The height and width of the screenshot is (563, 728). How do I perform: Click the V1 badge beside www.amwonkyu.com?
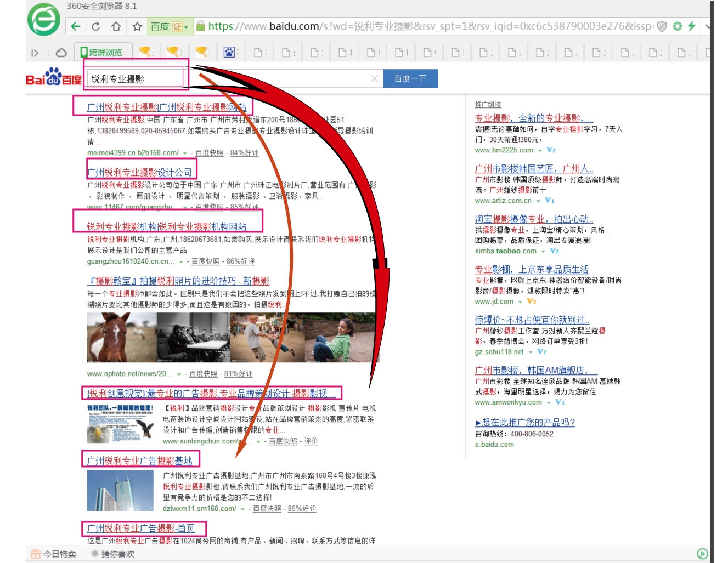(560, 402)
